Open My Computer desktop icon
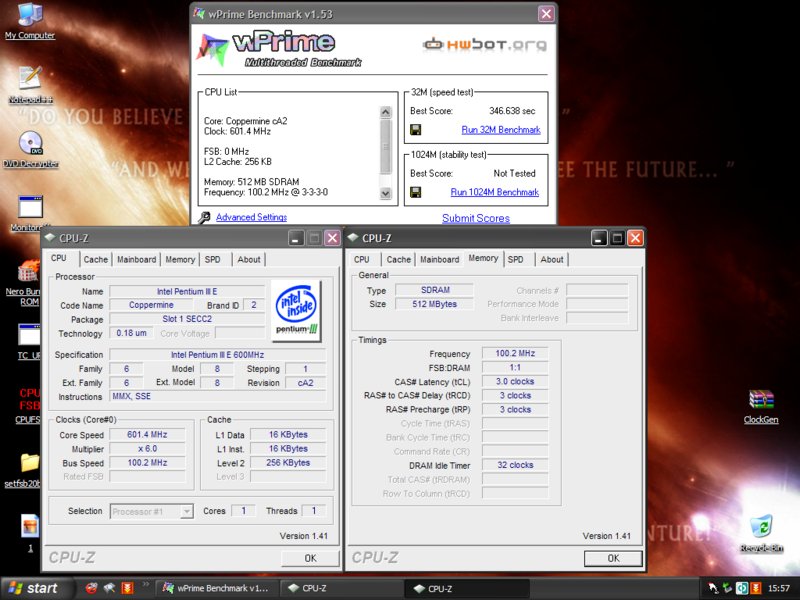This screenshot has height=600, width=800. click(x=30, y=20)
